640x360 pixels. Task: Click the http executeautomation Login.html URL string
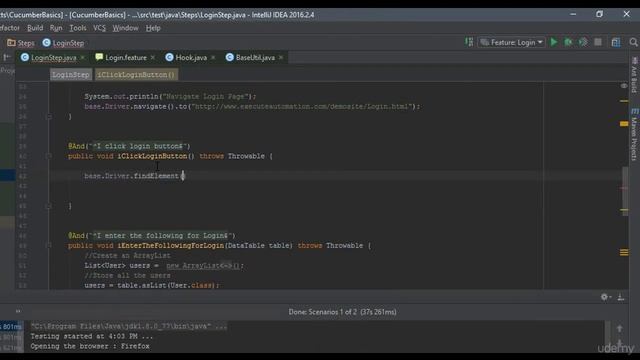click(x=302, y=107)
